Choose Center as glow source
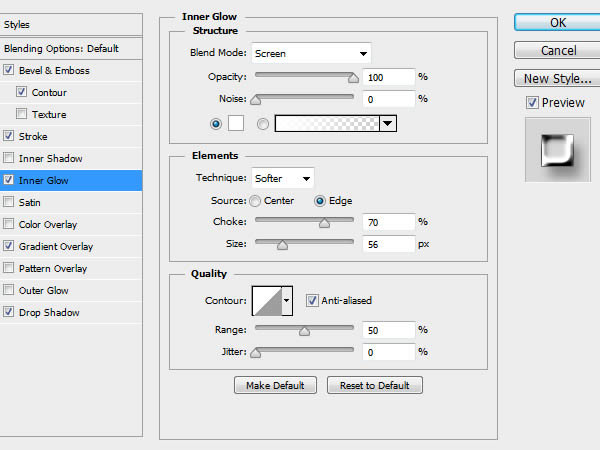Screen dimensions: 600x450 coord(255,201)
